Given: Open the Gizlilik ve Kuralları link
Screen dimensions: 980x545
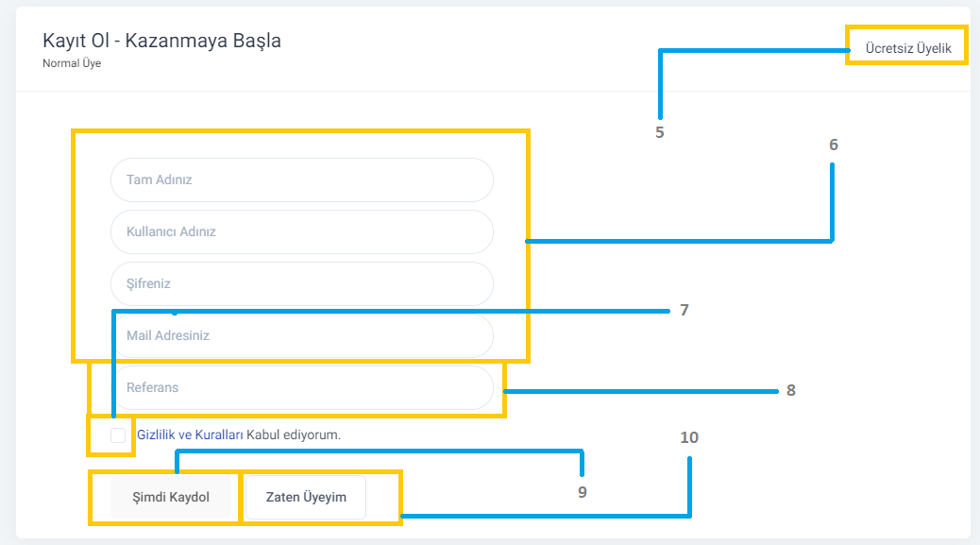Looking at the screenshot, I should (190, 435).
